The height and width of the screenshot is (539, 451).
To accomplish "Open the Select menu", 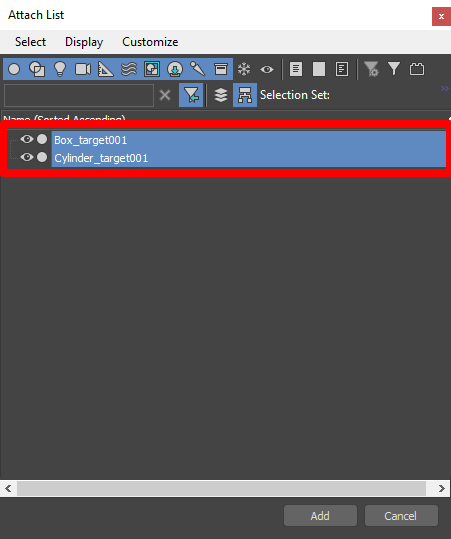I will [x=30, y=42].
